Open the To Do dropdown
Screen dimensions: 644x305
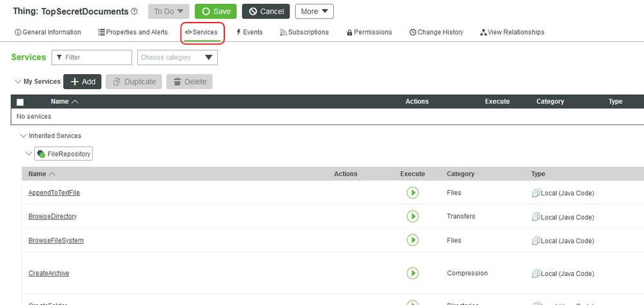coord(169,12)
